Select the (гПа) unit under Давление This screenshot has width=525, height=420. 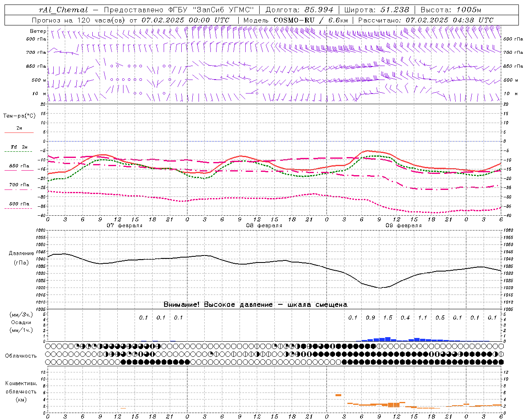[21, 262]
